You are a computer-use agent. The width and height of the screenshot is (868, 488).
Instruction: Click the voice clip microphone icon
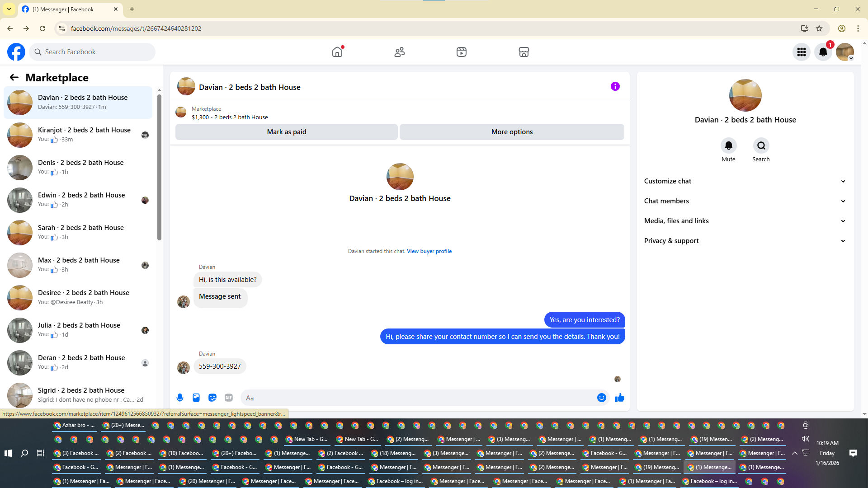click(x=180, y=398)
